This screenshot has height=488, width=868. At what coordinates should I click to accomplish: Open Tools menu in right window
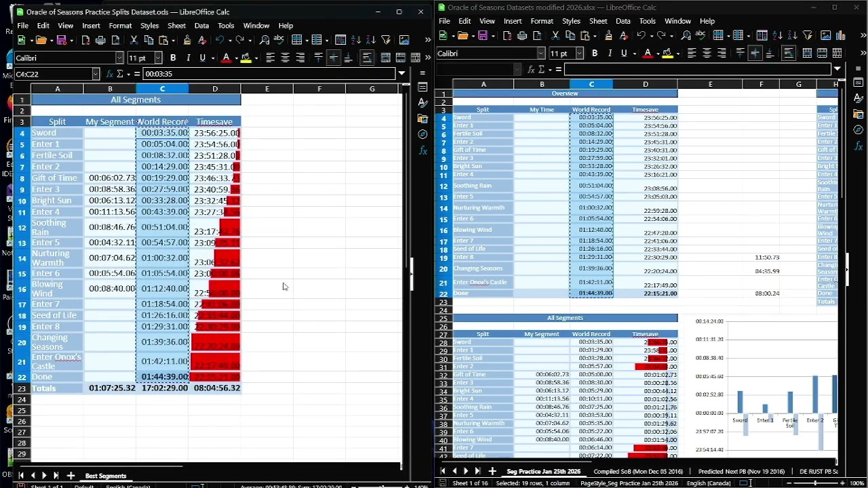pyautogui.click(x=648, y=21)
